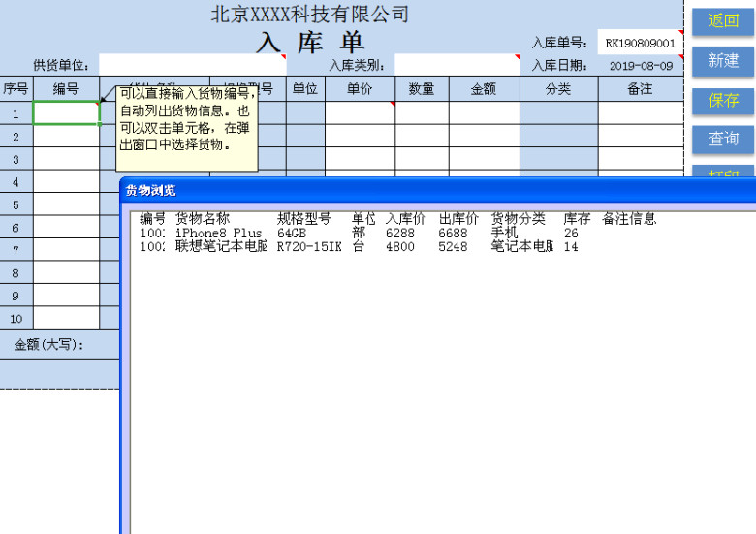
Task: Click the 备注 column header
Action: click(x=641, y=89)
